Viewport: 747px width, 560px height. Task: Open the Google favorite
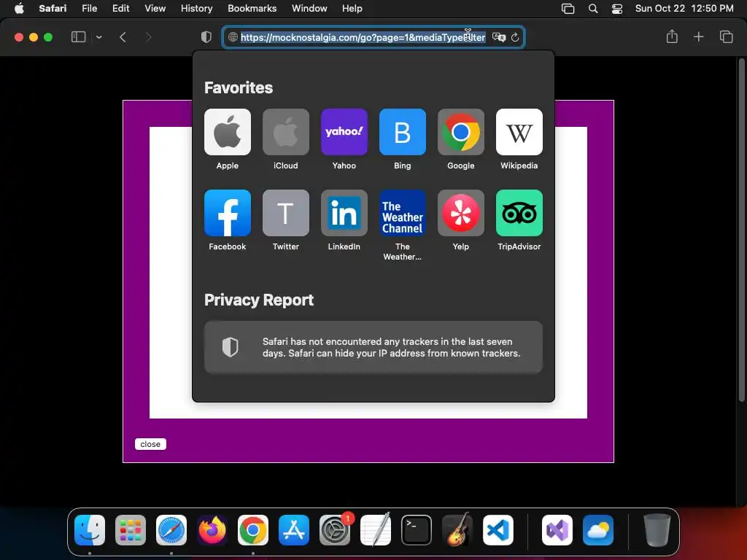[x=461, y=132]
